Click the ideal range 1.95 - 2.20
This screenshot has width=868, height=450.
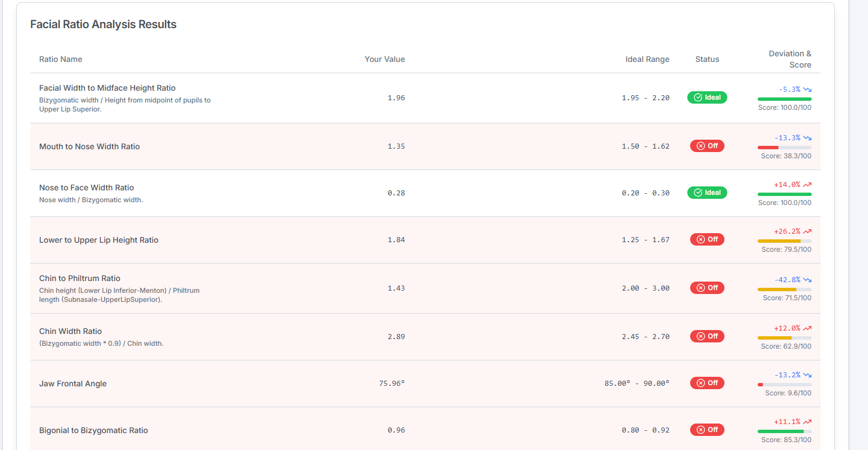tap(646, 98)
